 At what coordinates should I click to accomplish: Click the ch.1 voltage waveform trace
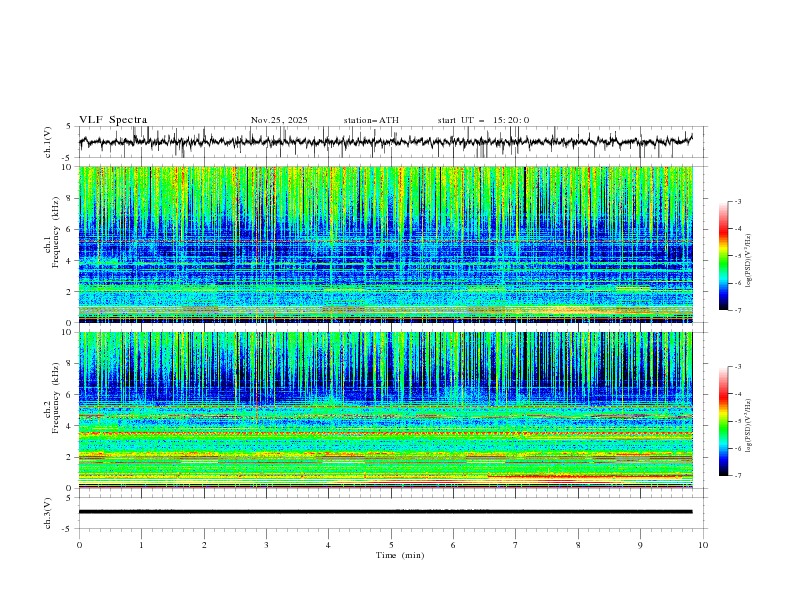(x=386, y=141)
